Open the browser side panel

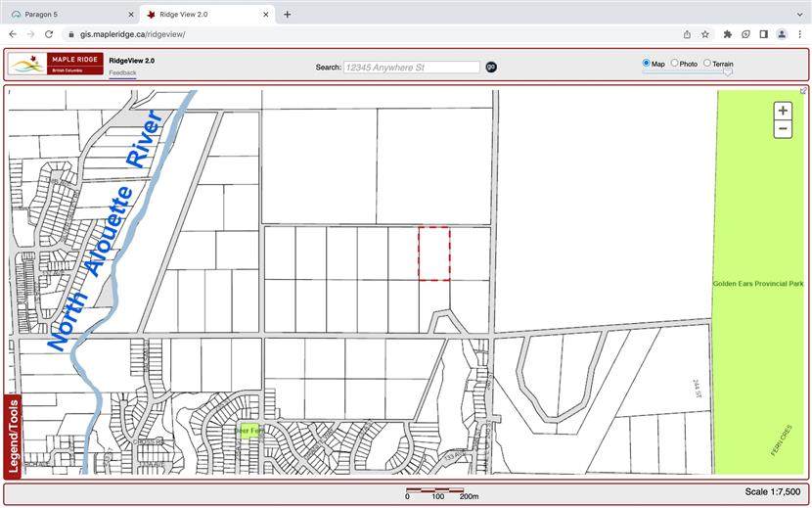763,33
